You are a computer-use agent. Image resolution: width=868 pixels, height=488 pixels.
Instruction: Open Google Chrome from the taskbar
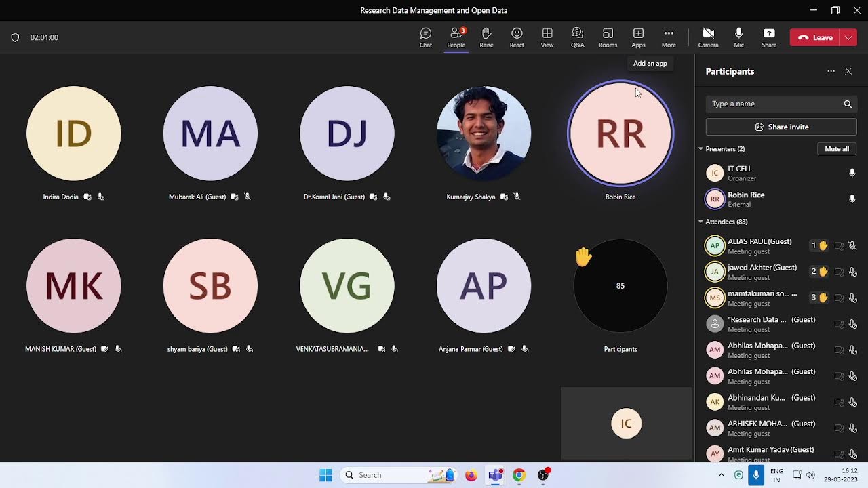[519, 475]
